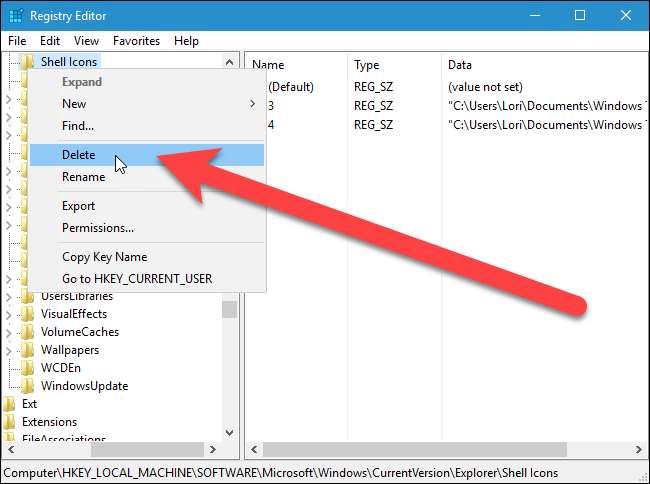The image size is (650, 484).
Task: Select the Shell Icons key
Action: (x=69, y=62)
